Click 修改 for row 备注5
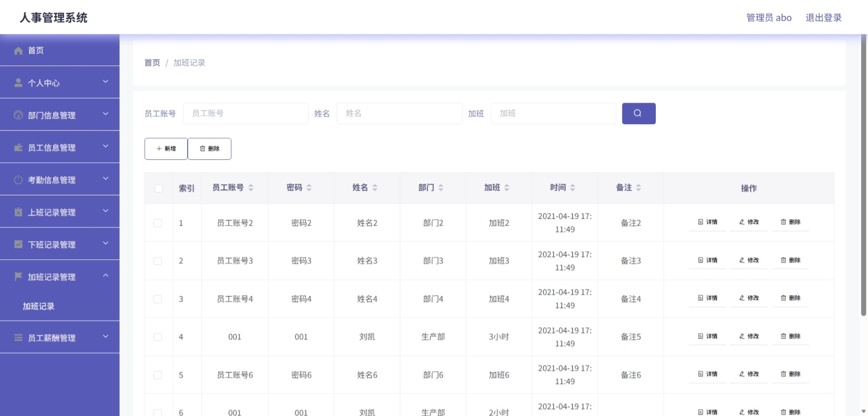The height and width of the screenshot is (416, 868). [749, 336]
